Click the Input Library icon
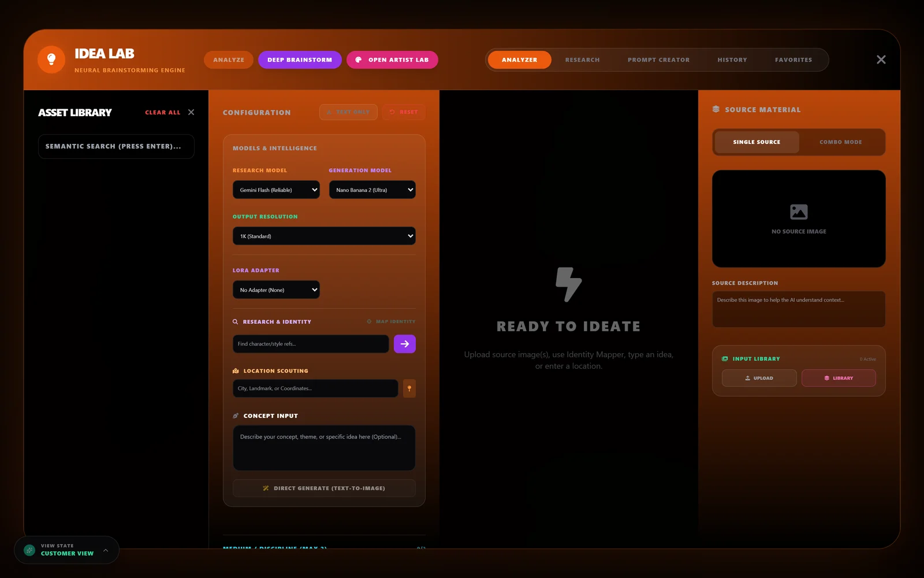The image size is (924, 578). (x=725, y=359)
